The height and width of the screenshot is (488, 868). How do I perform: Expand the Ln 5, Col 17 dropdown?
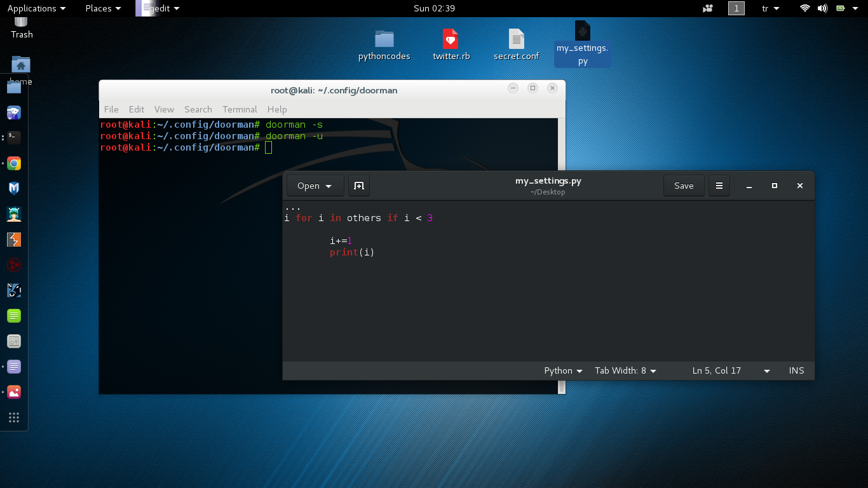(x=766, y=371)
